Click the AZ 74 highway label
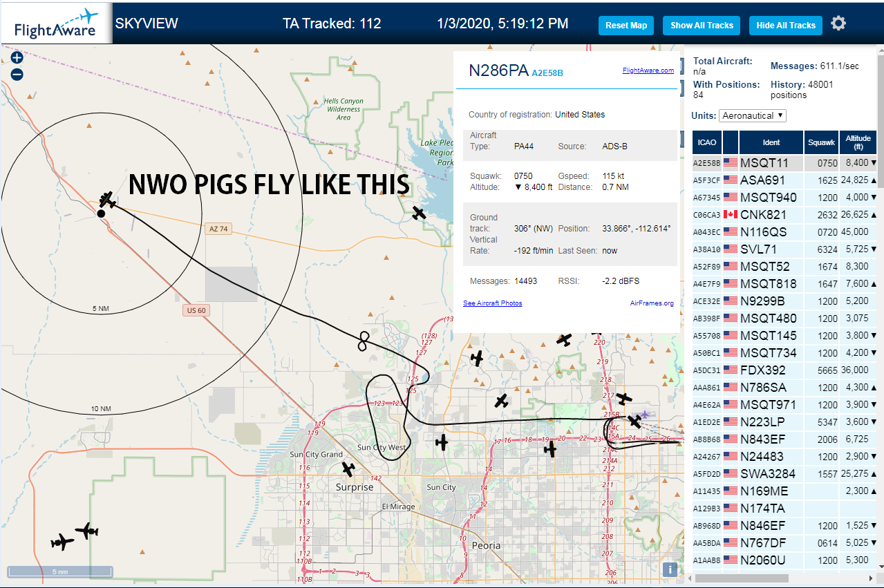The width and height of the screenshot is (884, 588). [217, 229]
